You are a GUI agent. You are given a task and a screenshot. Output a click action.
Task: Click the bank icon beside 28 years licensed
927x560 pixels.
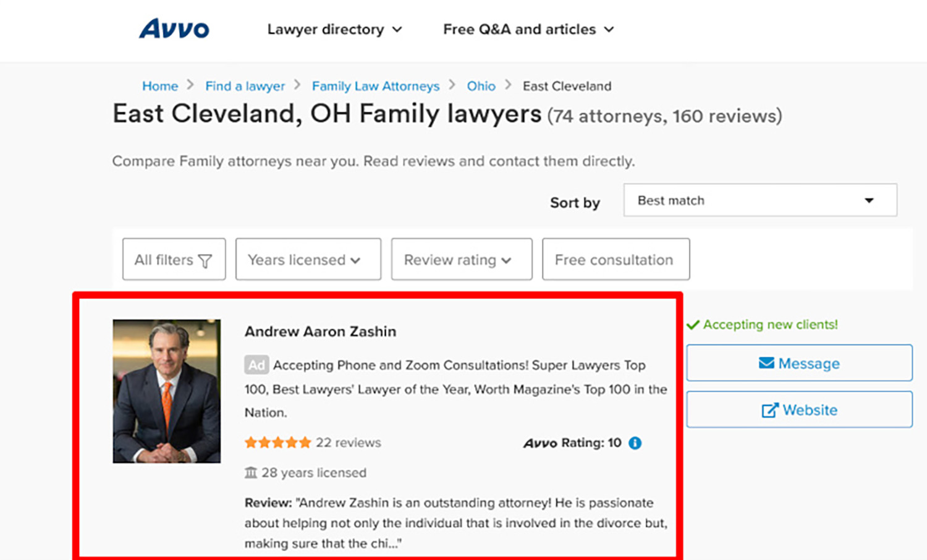pos(251,472)
